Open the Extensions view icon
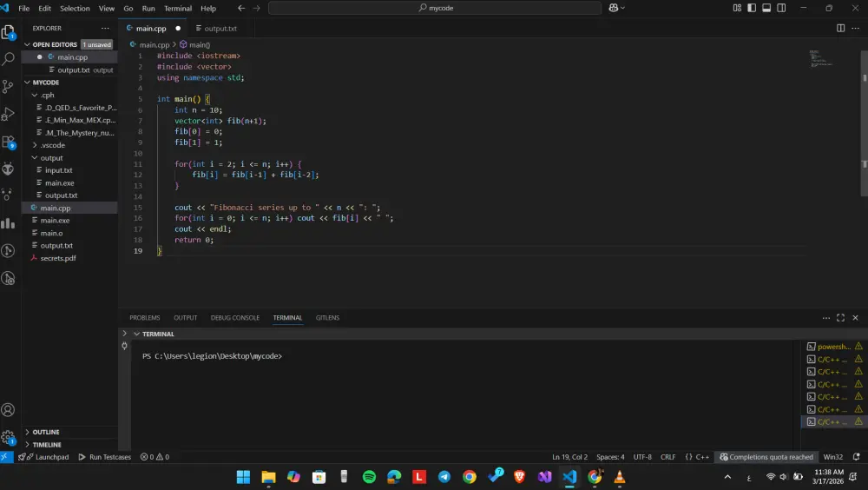This screenshot has height=490, width=868. [x=9, y=142]
